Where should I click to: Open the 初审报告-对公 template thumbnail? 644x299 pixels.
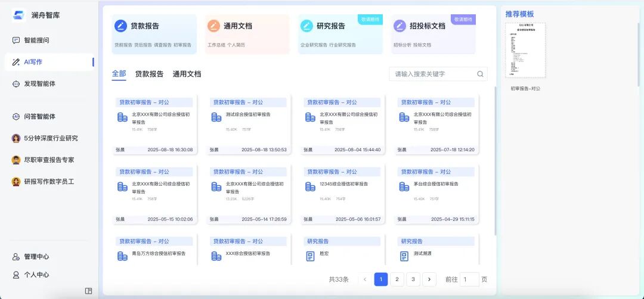click(x=525, y=50)
